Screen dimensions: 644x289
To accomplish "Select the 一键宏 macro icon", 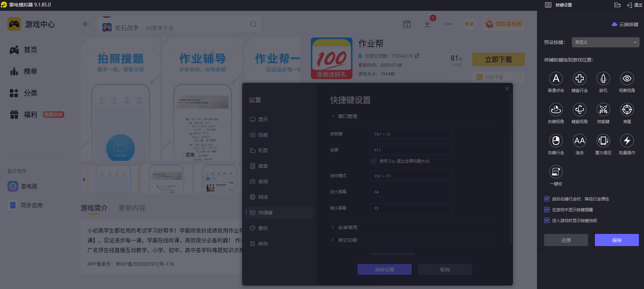I will click(x=556, y=172).
